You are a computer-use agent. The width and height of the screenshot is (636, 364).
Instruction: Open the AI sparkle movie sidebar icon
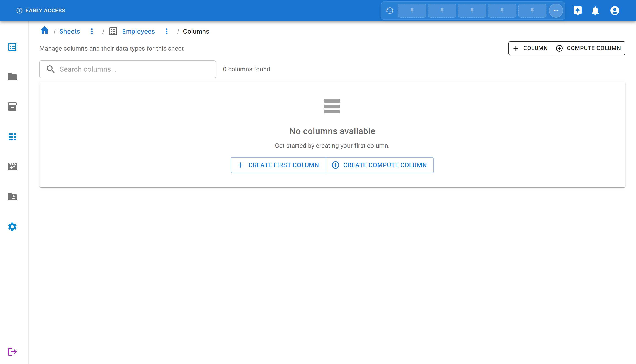tap(12, 167)
